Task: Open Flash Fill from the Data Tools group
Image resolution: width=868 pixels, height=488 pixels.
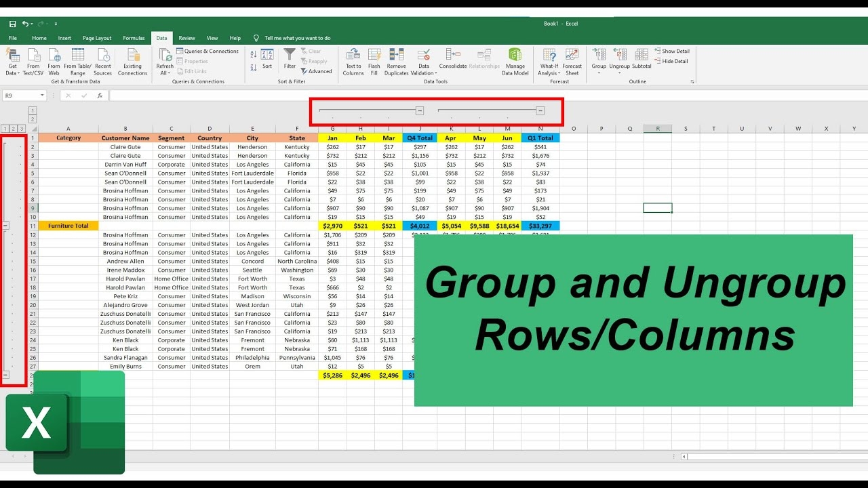Action: [x=374, y=61]
